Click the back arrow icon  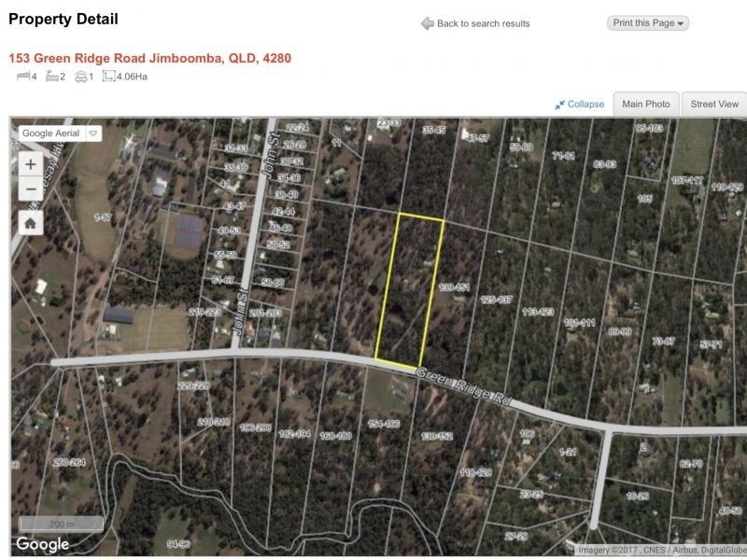[x=428, y=23]
